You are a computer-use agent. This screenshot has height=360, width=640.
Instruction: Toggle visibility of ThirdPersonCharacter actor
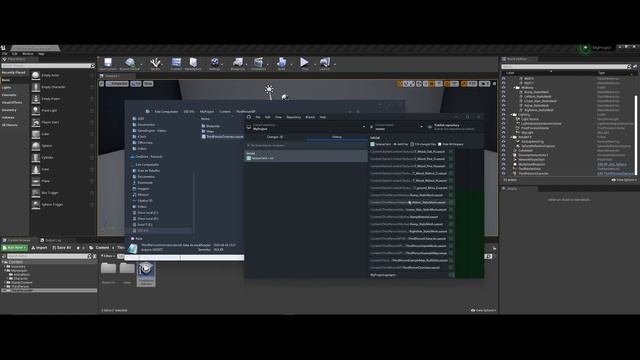click(503, 173)
